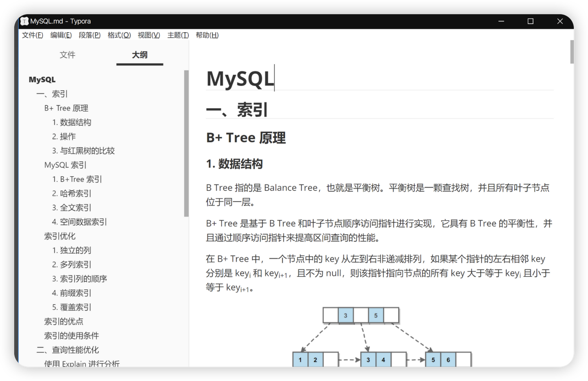Click the 1. 数据结构 document heading
The width and height of the screenshot is (588, 381).
click(x=234, y=164)
